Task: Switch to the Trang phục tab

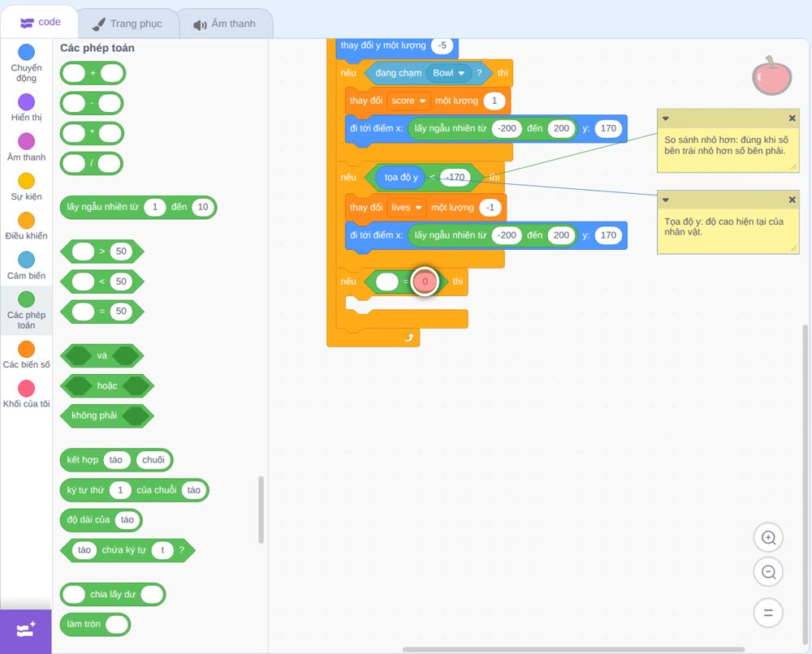Action: (x=127, y=24)
